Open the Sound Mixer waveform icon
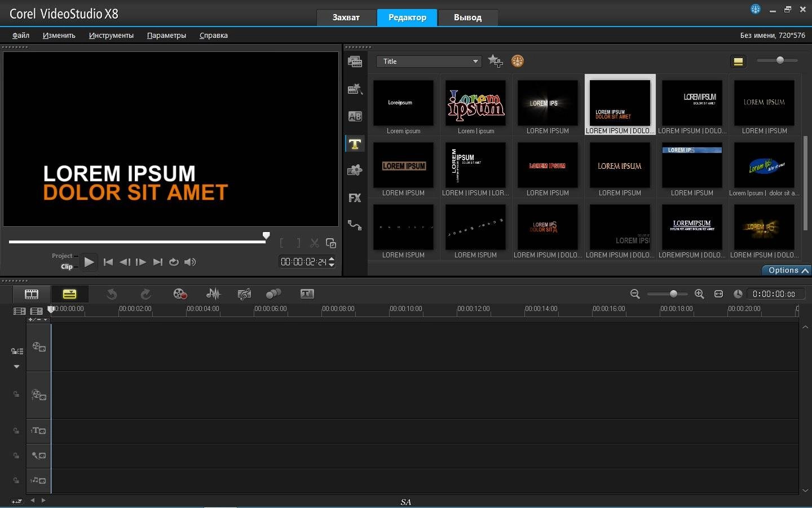The width and height of the screenshot is (812, 508). coord(213,294)
